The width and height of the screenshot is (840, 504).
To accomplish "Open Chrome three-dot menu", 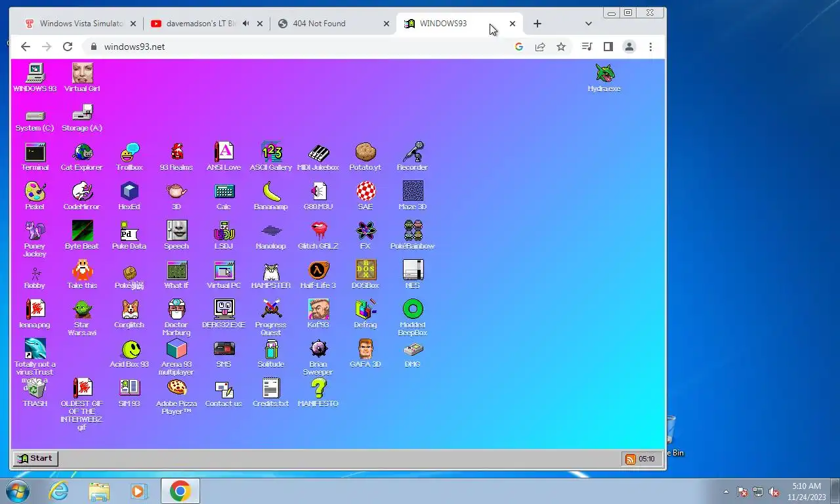I will (650, 47).
